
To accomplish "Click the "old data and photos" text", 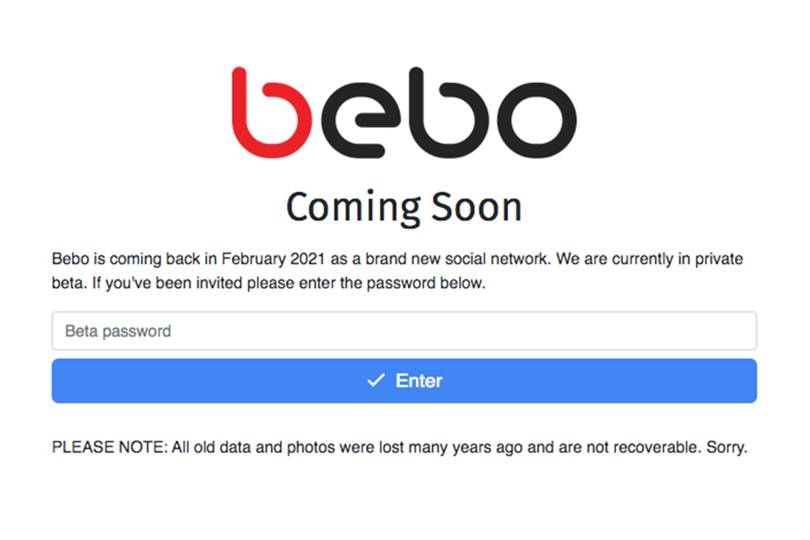I will pos(258,447).
